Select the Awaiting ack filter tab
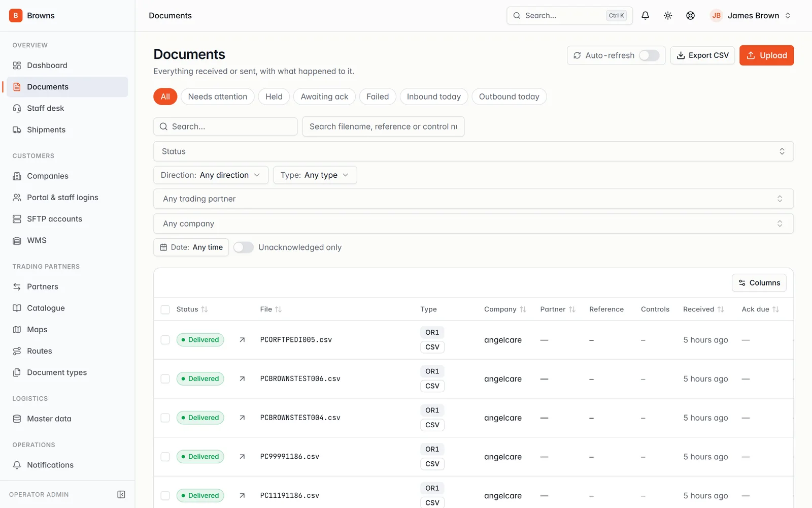Viewport: 812px width, 508px height. click(x=325, y=97)
